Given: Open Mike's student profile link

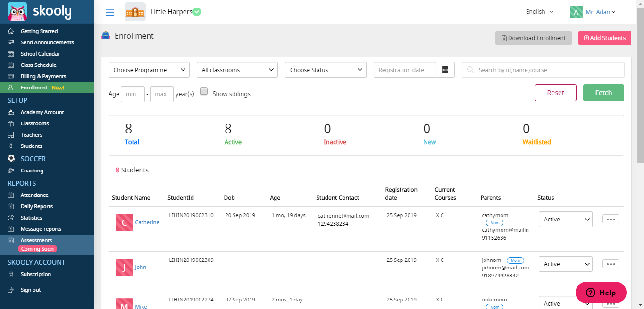Looking at the screenshot, I should click(141, 306).
